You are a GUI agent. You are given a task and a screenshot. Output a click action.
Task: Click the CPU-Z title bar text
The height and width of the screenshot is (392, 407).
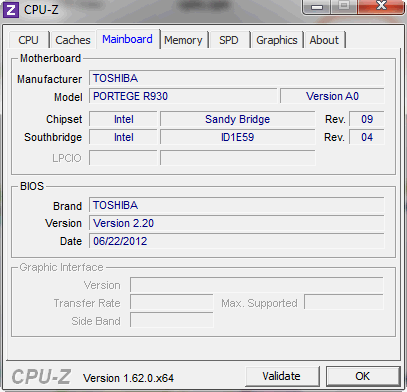point(41,10)
